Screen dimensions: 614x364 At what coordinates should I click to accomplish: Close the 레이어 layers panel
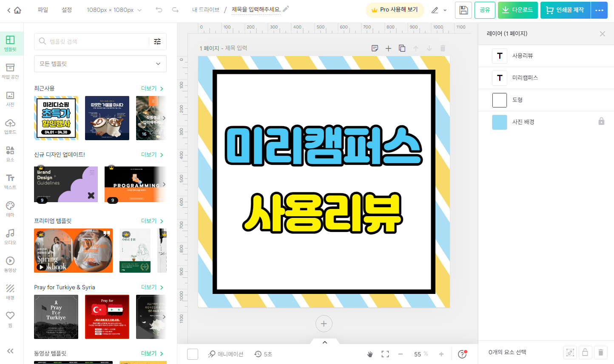pyautogui.click(x=603, y=34)
